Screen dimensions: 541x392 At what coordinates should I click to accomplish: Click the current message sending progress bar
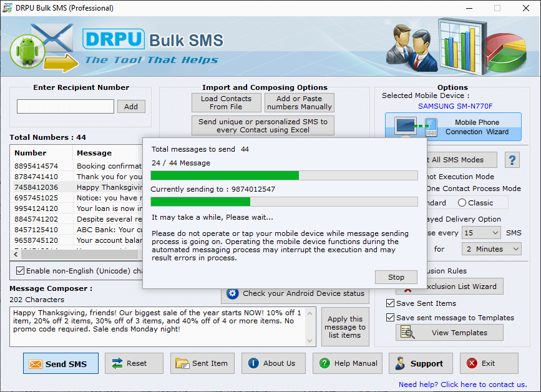(285, 202)
